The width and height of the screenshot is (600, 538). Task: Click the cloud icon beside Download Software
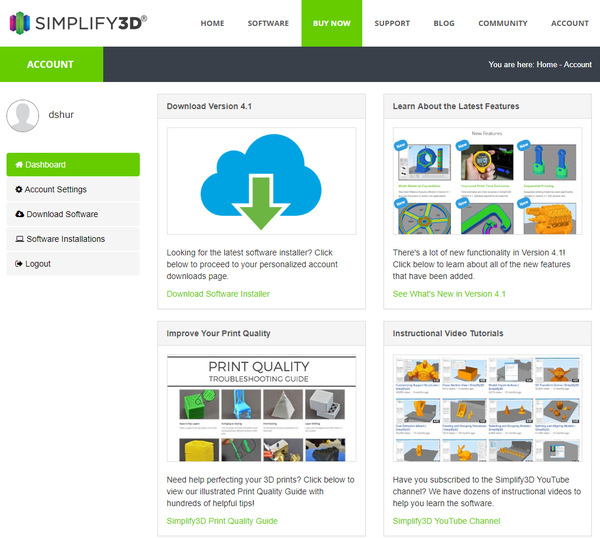tap(19, 215)
